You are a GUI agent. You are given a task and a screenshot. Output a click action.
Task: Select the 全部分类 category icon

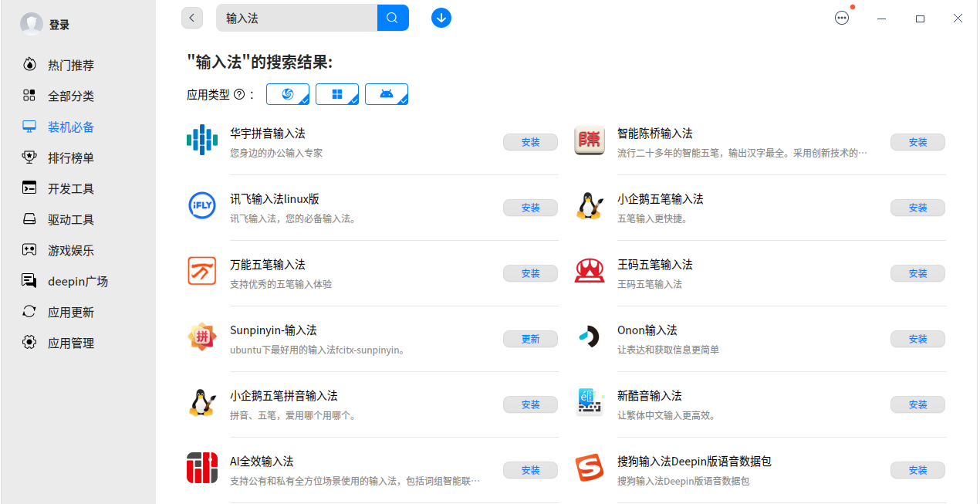[29, 96]
